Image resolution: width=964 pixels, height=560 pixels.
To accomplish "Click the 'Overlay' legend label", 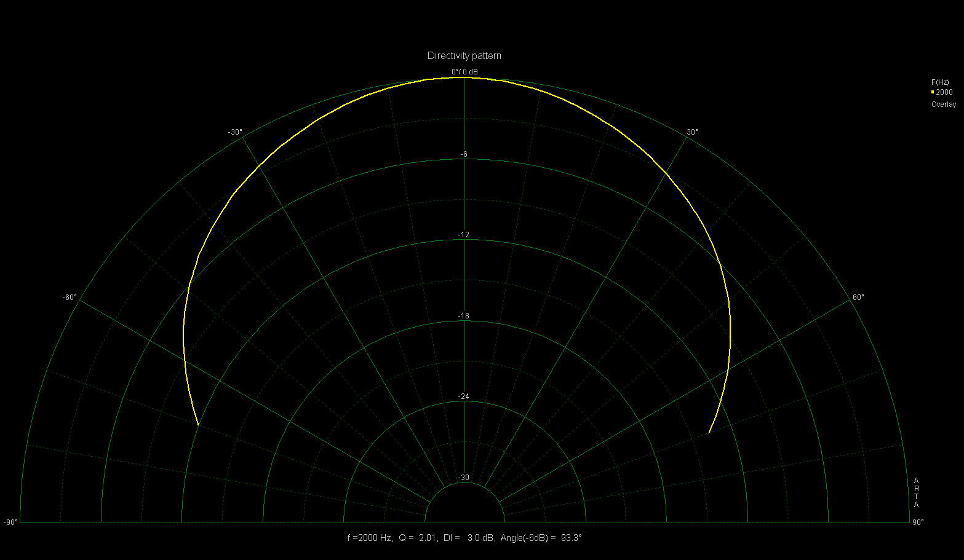I will pos(944,105).
